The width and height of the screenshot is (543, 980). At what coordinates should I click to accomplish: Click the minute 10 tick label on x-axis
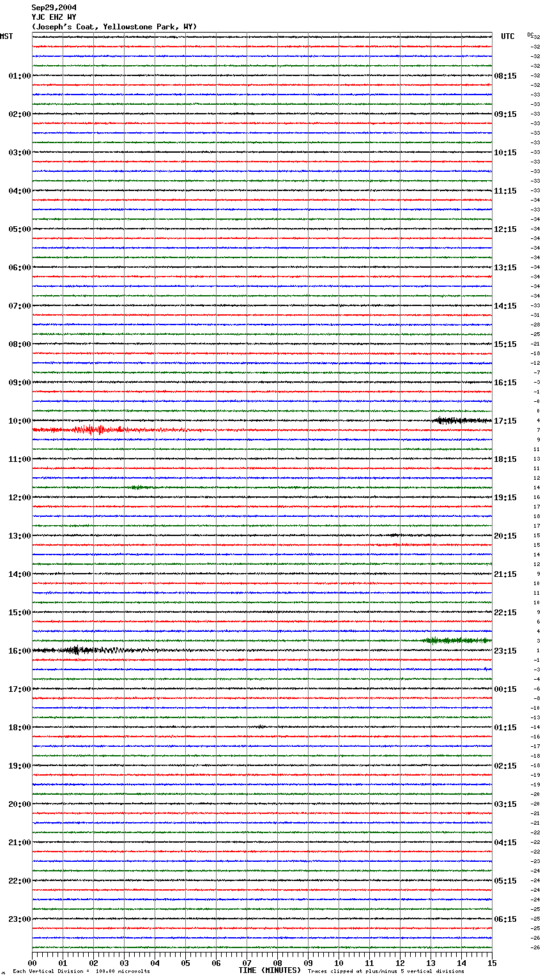pyautogui.click(x=339, y=963)
